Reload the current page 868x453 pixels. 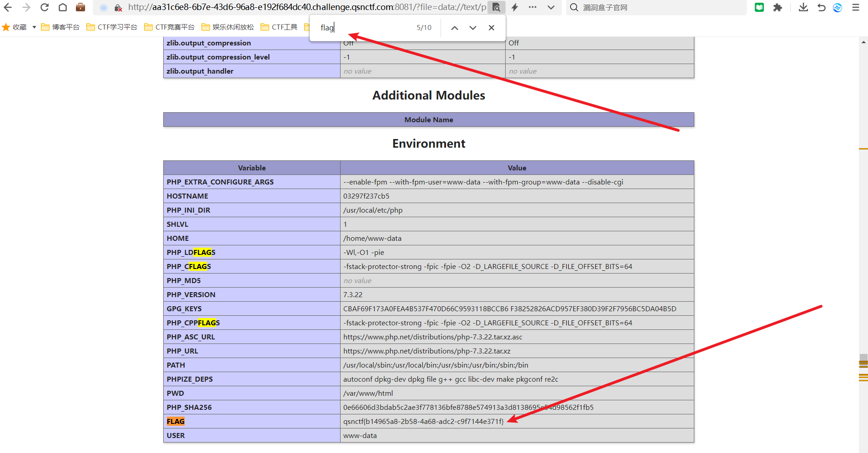click(45, 7)
